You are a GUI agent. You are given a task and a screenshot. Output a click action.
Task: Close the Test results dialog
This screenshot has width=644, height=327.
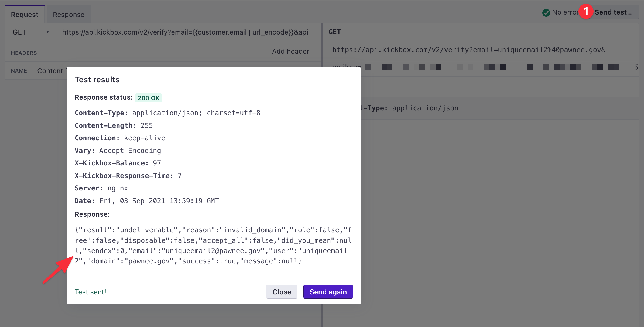[282, 292]
